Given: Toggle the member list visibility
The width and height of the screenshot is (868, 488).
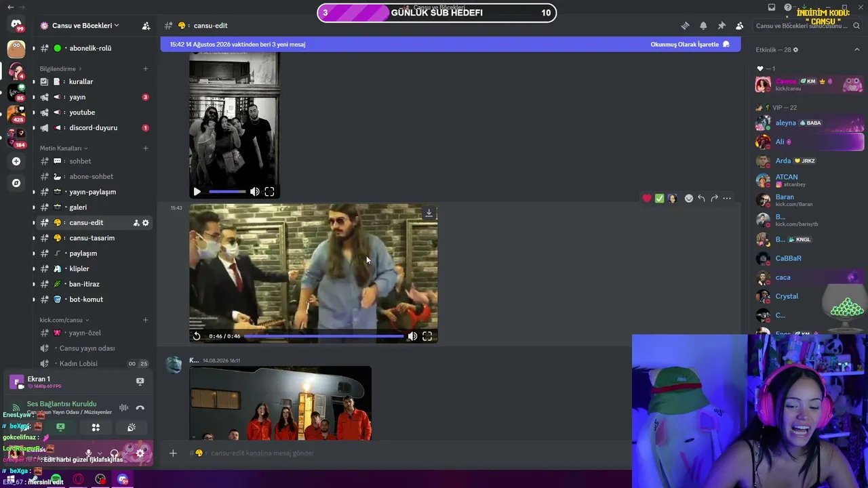Looking at the screenshot, I should [x=739, y=26].
